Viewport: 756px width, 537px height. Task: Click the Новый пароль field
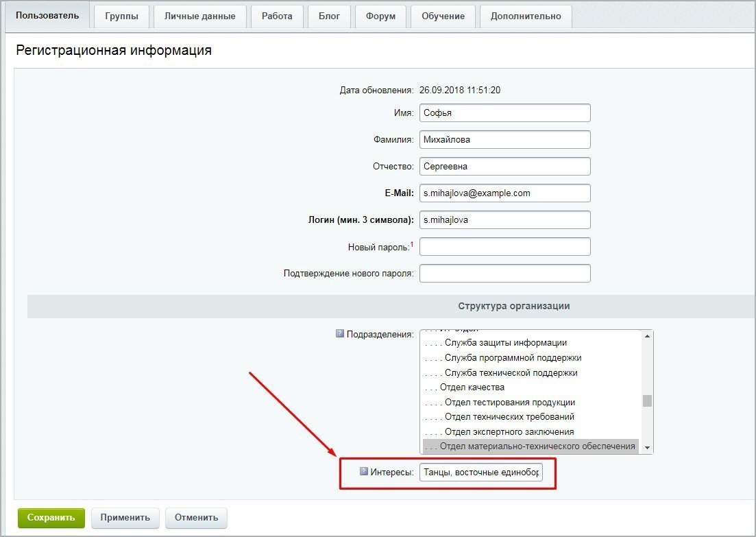tap(504, 247)
